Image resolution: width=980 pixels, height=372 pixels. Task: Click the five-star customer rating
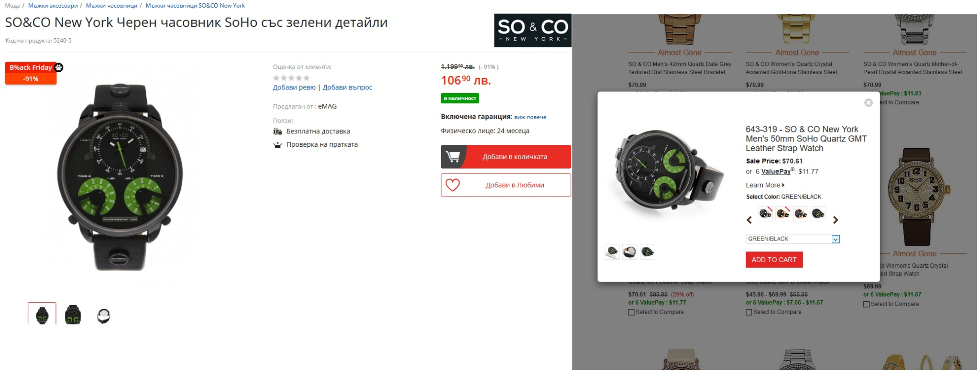(x=291, y=77)
